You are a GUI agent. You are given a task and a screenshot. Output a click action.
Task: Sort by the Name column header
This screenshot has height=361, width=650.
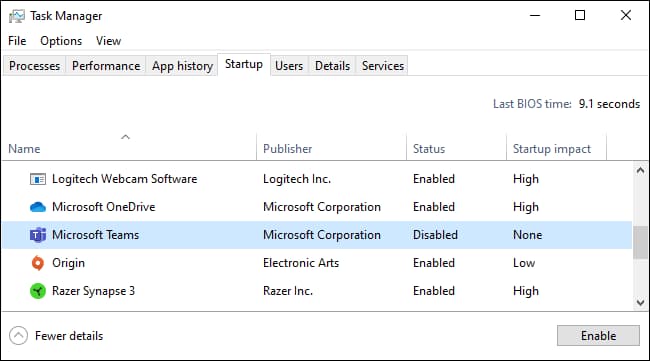click(129, 147)
